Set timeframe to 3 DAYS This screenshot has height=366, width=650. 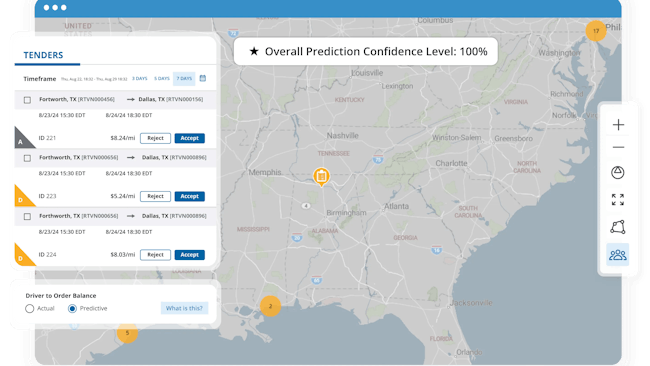click(x=140, y=78)
